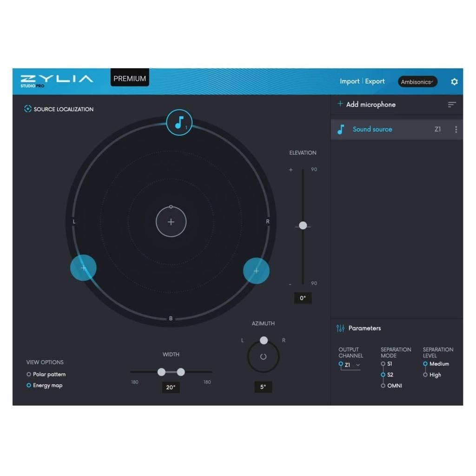Select the Energy map view option
The height and width of the screenshot is (476, 476).
click(29, 385)
